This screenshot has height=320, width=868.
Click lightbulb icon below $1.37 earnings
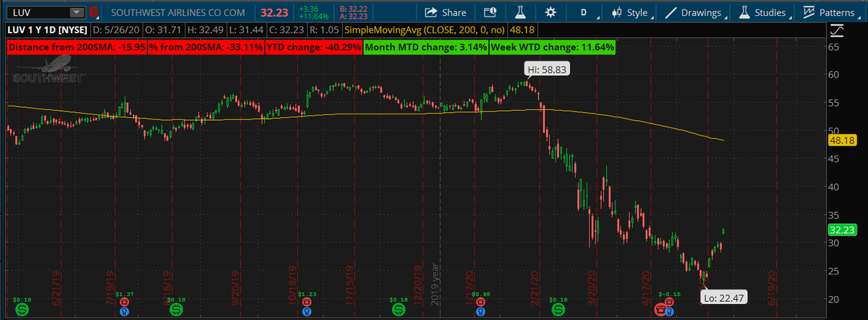124,313
